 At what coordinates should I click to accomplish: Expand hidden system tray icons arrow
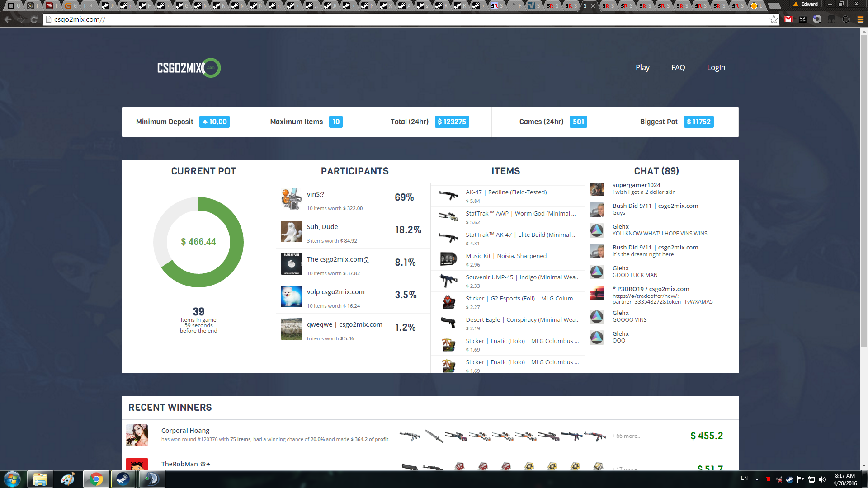pyautogui.click(x=757, y=479)
